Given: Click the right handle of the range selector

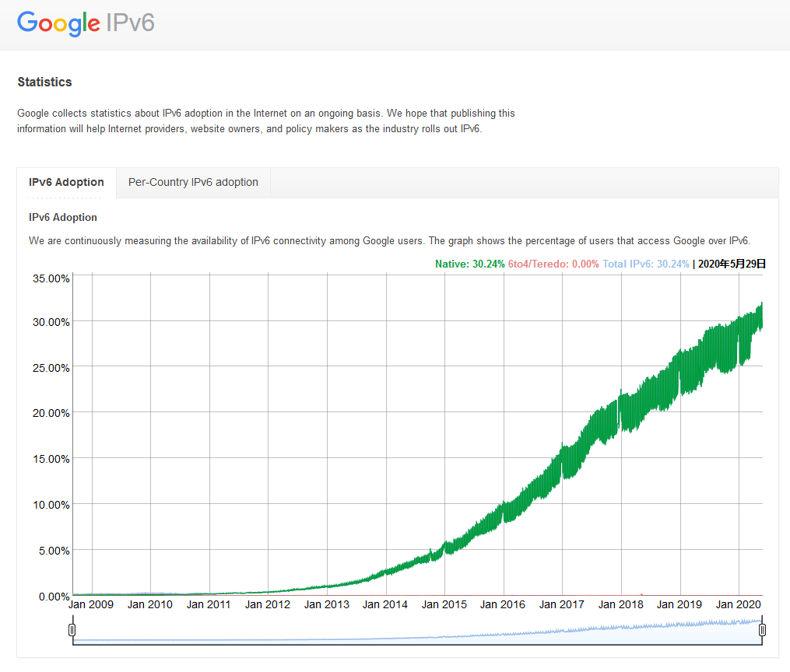Looking at the screenshot, I should pos(762,629).
